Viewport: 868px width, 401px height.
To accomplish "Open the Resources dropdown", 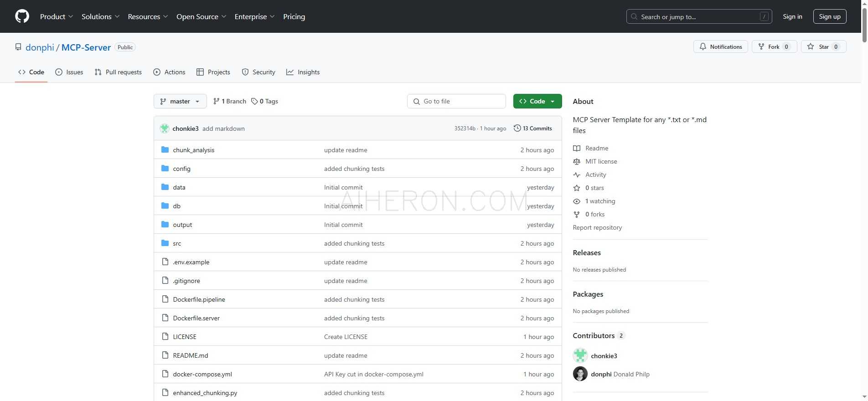I will 148,16.
